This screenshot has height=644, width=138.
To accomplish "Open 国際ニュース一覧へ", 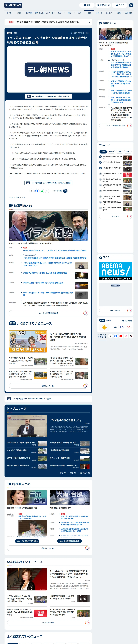I will click(x=48, y=386).
